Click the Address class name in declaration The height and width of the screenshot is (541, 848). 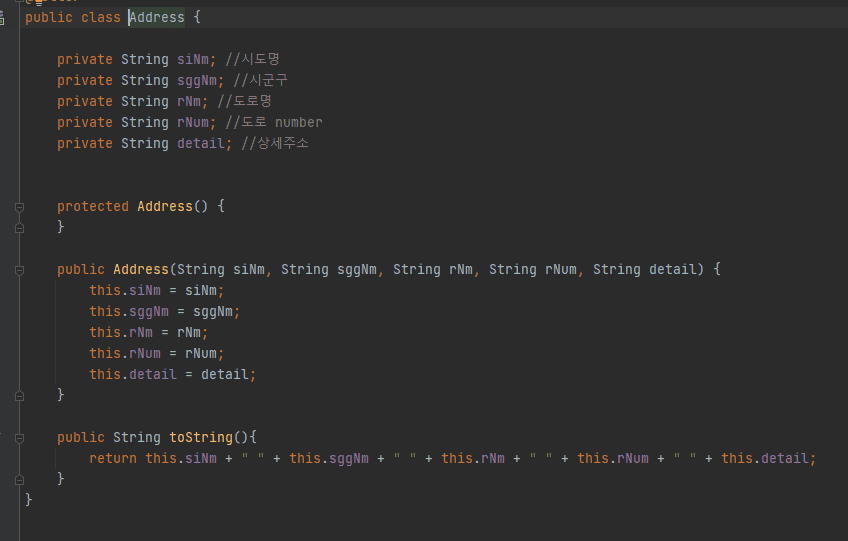tap(157, 18)
